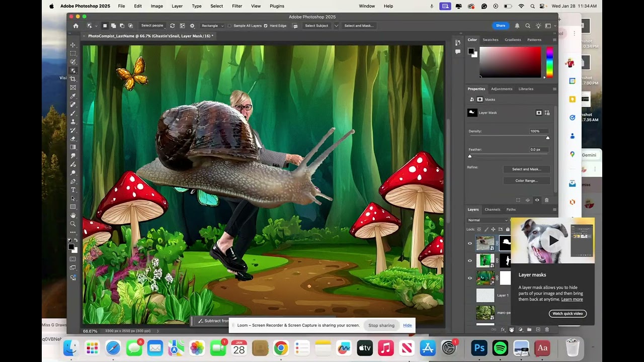Open the Rectangle mode dropdown
Viewport: 644px width, 362px height.
212,26
